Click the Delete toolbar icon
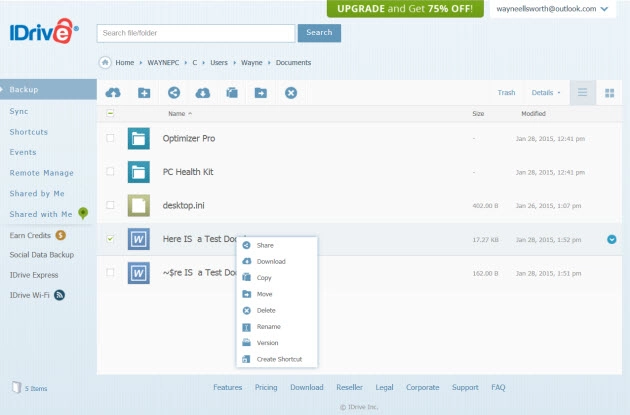Image resolution: width=630 pixels, height=415 pixels. (291, 93)
